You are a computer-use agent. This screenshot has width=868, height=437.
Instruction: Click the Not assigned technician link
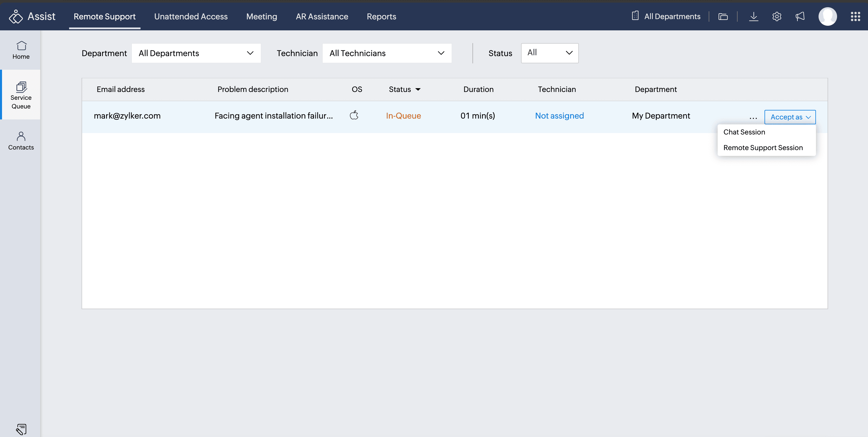click(559, 116)
